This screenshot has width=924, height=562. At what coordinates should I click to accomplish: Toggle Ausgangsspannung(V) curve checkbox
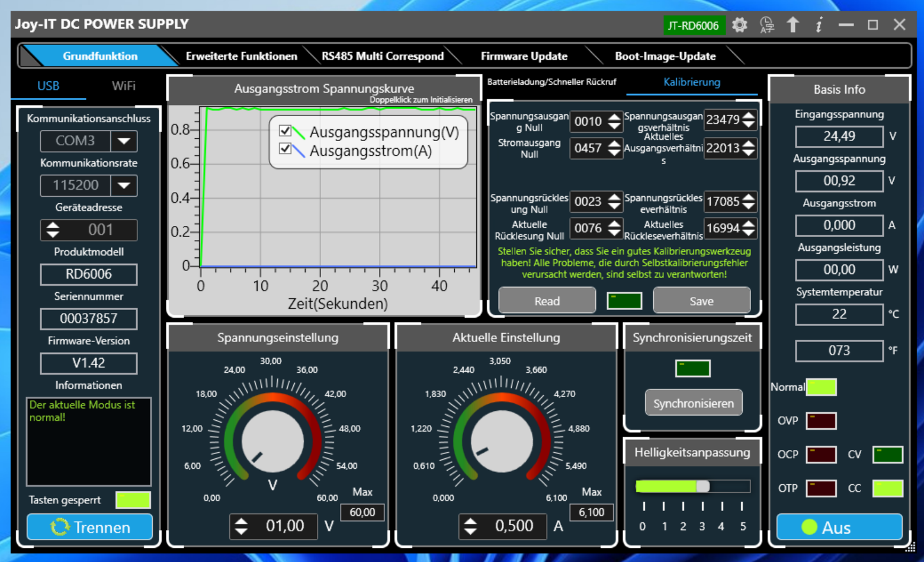click(285, 130)
